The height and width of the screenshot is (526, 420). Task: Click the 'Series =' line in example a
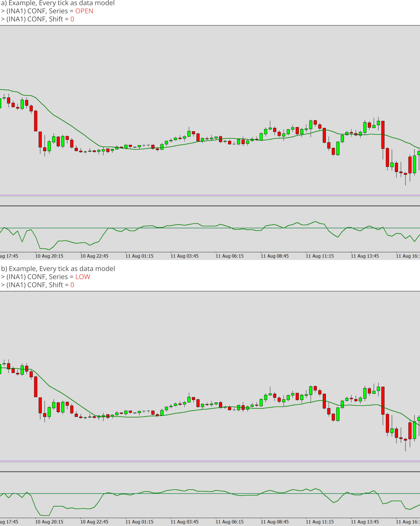point(47,11)
